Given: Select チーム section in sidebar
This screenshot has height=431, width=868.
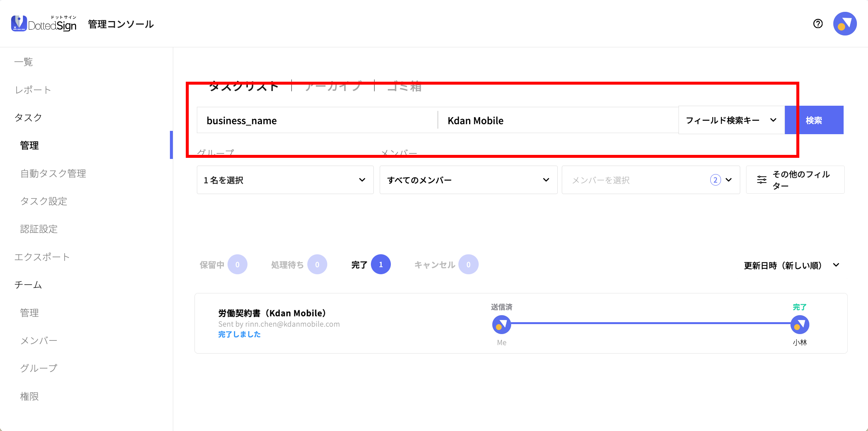Looking at the screenshot, I should point(28,285).
